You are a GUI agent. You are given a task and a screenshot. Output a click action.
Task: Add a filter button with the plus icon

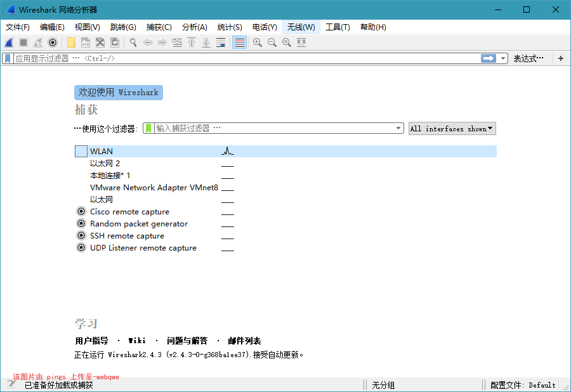561,58
